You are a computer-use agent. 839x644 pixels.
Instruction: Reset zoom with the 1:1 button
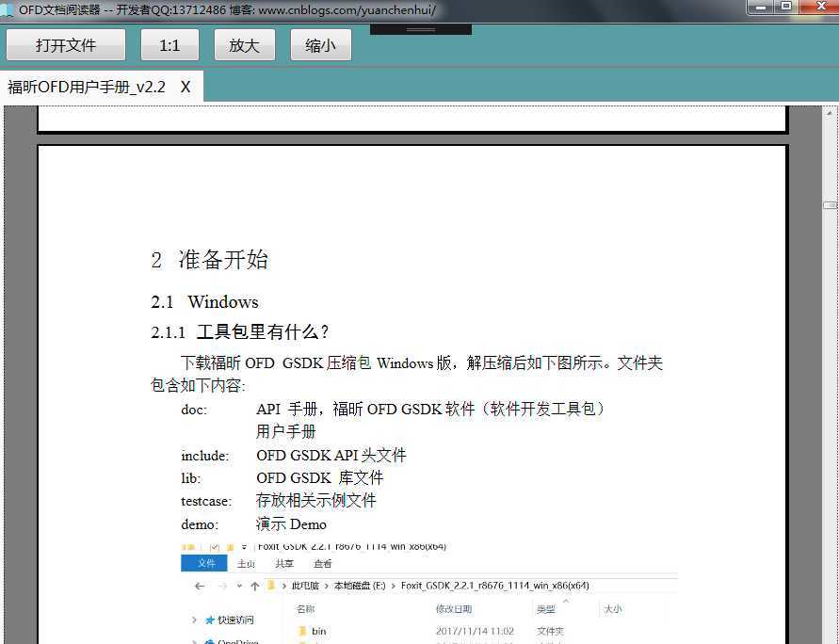tap(169, 45)
